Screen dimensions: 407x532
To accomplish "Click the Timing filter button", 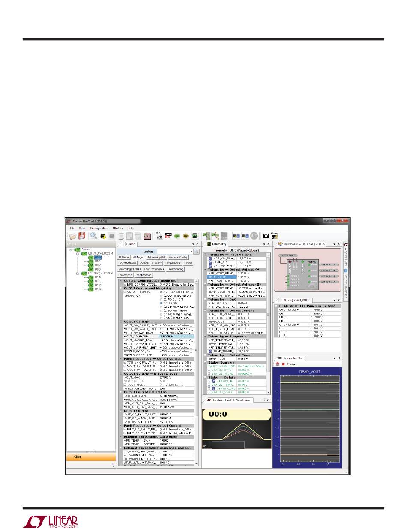I will (188, 263).
